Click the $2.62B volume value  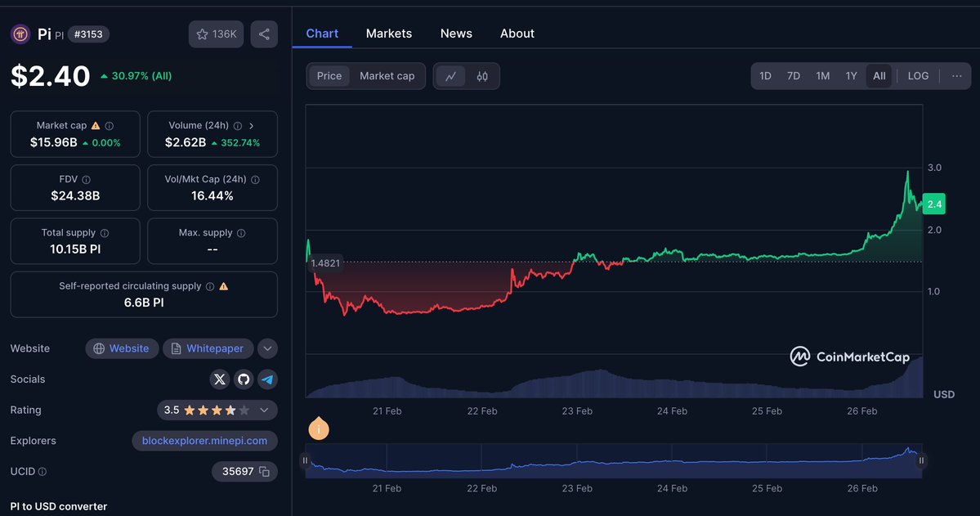pyautogui.click(x=186, y=142)
